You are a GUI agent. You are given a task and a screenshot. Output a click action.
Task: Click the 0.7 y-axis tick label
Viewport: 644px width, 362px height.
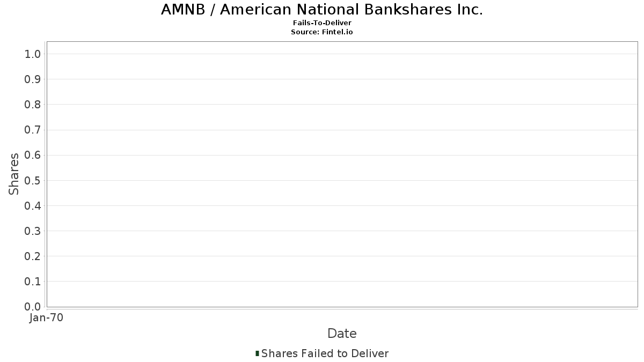point(32,130)
